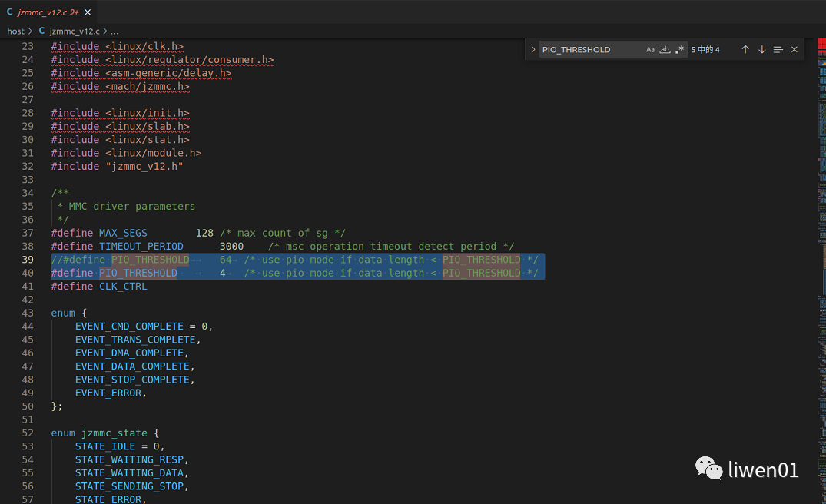Click the linux/module.h include path
Screen dimensions: 826x504
click(x=153, y=153)
